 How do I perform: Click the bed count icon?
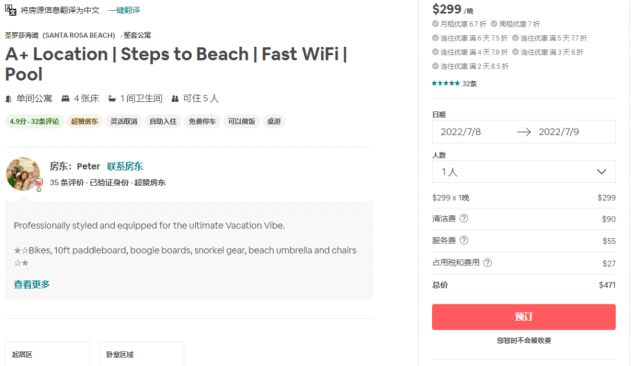tap(65, 98)
